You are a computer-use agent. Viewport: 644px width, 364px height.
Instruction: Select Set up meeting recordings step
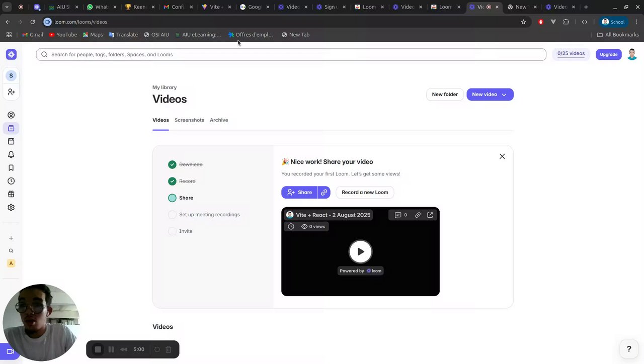click(204, 215)
